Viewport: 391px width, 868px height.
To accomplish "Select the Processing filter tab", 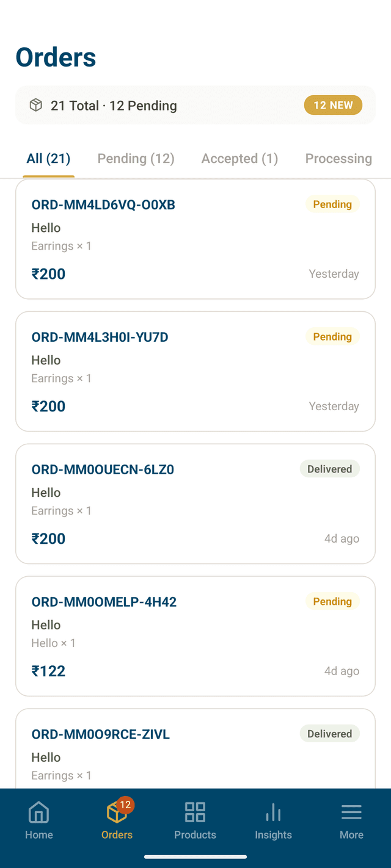I will pyautogui.click(x=338, y=158).
